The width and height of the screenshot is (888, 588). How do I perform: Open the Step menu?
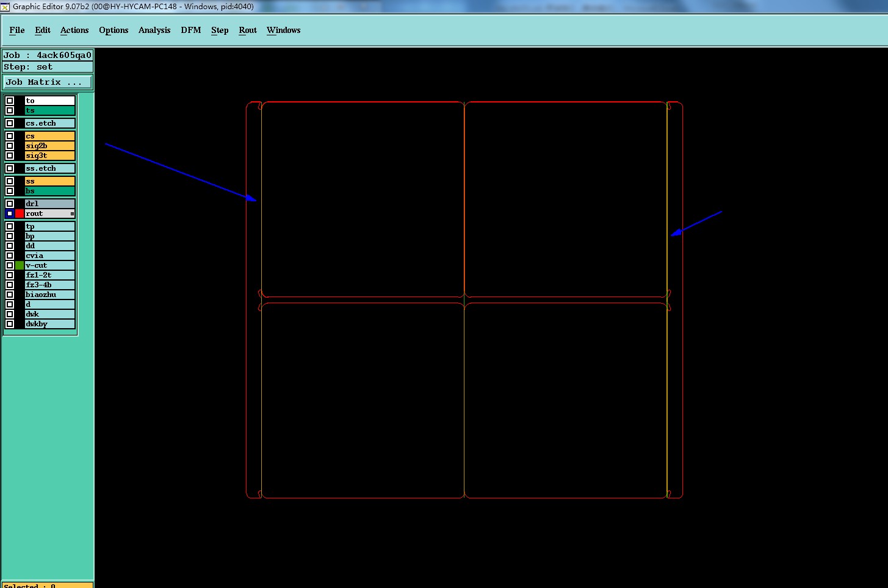click(x=220, y=30)
